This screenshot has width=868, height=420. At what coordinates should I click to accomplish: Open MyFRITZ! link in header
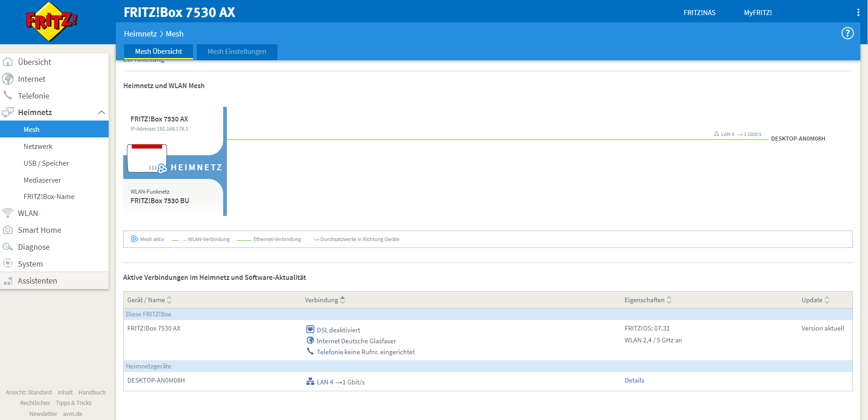[758, 13]
